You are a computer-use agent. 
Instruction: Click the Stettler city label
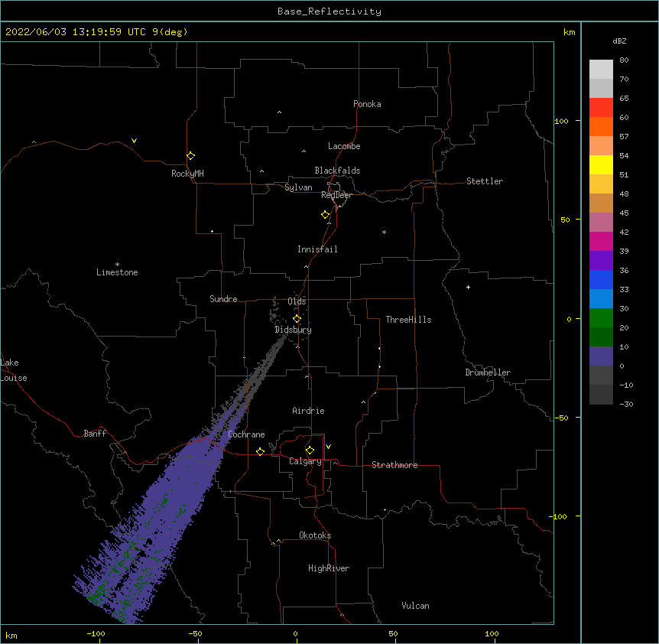485,181
